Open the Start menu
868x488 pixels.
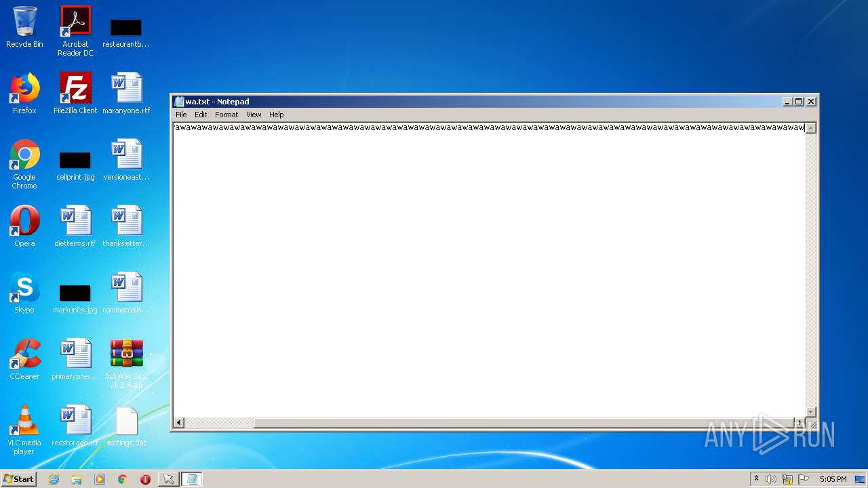coord(19,479)
